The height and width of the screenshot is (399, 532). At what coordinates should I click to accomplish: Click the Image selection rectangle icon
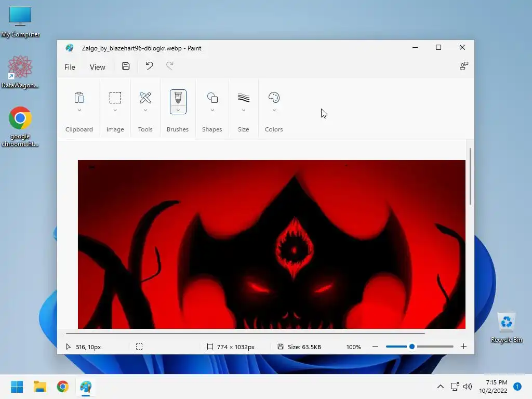click(115, 98)
